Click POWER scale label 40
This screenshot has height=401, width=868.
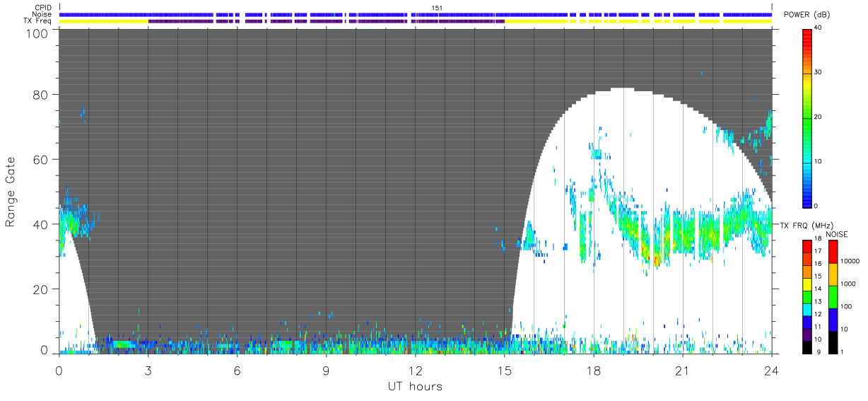(818, 28)
